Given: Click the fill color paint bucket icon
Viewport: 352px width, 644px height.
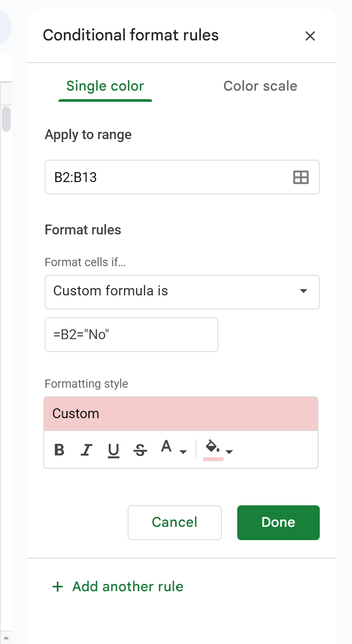Looking at the screenshot, I should pos(213,447).
